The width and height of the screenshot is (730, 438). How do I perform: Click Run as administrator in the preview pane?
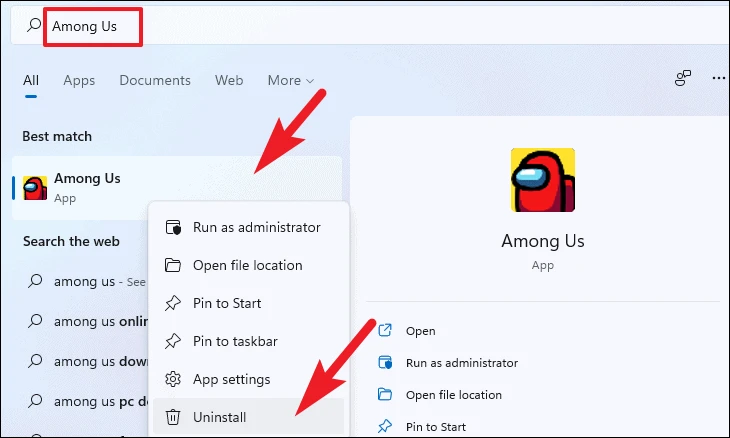pos(462,363)
